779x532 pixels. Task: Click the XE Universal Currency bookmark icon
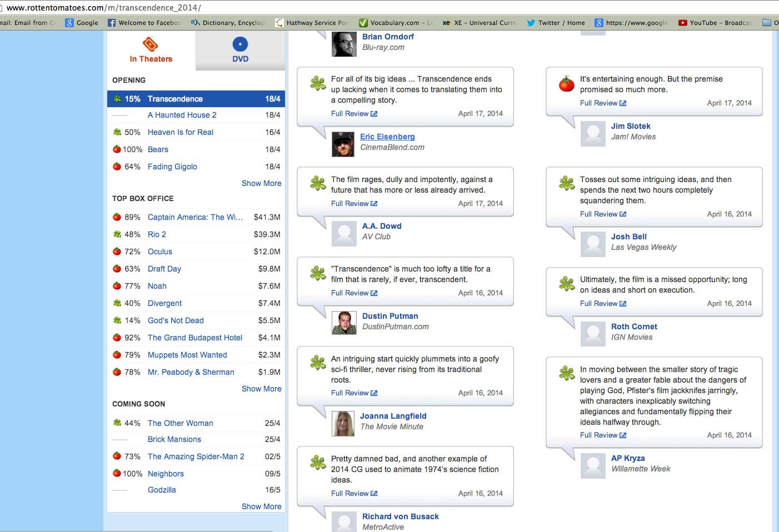(446, 23)
